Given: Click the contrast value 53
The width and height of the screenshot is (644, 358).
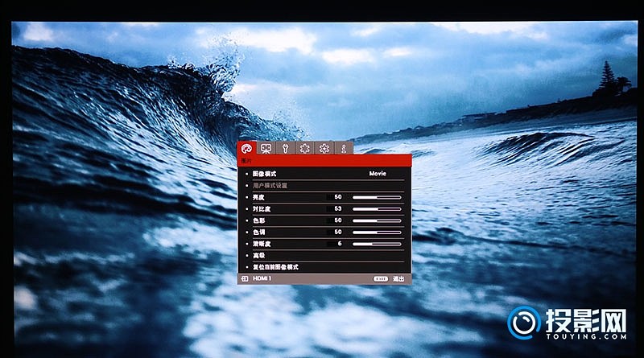Looking at the screenshot, I should point(337,208).
